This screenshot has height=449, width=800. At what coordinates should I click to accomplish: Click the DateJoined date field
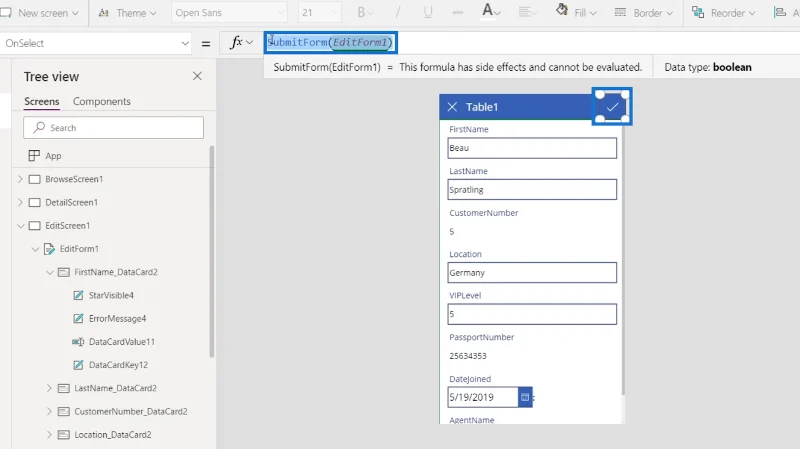coord(483,397)
